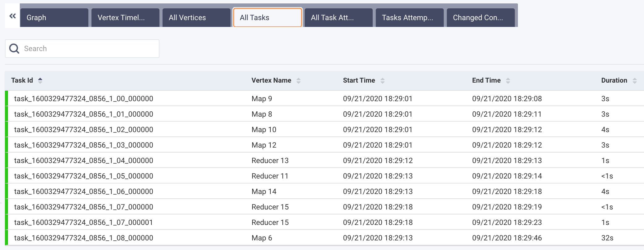Open task ending in 1_06_000000

(x=84, y=192)
